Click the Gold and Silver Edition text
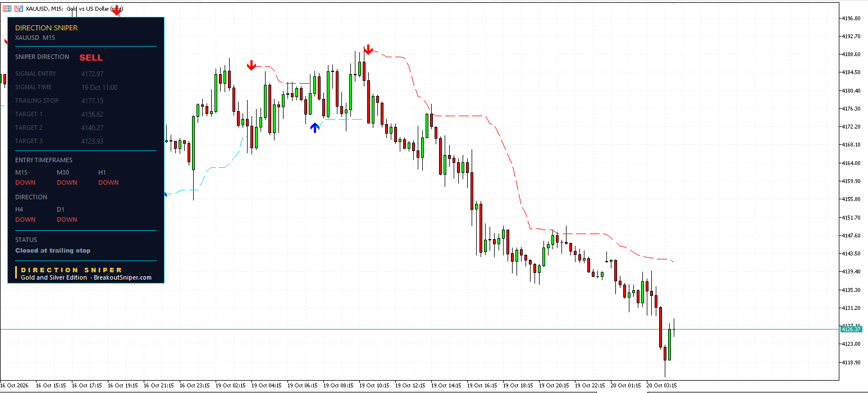 point(54,277)
